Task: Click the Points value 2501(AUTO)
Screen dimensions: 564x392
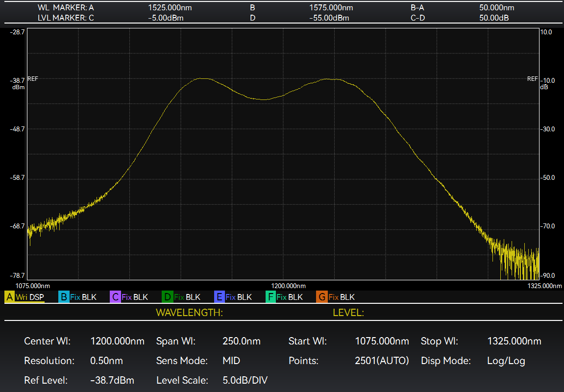Action: tap(382, 361)
